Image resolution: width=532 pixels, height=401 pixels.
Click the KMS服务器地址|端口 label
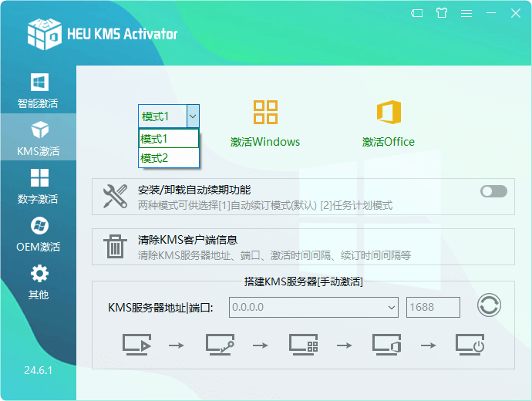pyautogui.click(x=160, y=308)
